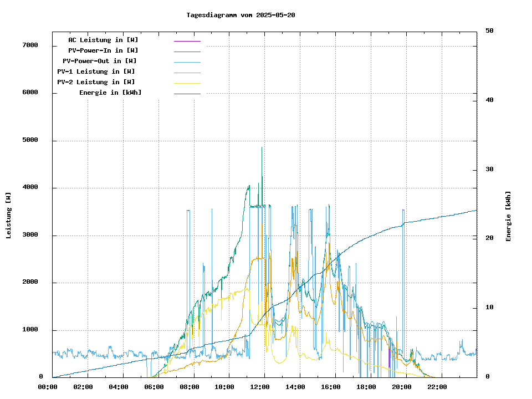This screenshot has height=399, width=532.
Task: Select the PV-2 Leistung legend label
Action: [x=96, y=82]
